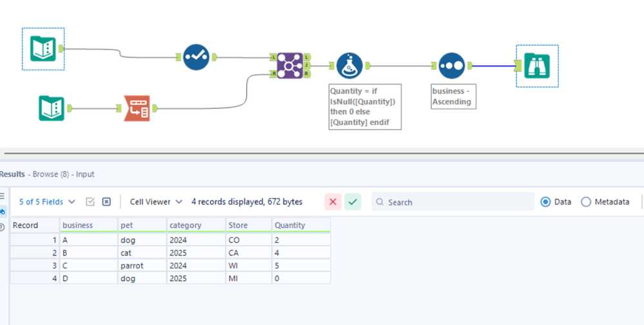Click the Quantity column header
Screen dimensions: 644x325
[x=301, y=225]
